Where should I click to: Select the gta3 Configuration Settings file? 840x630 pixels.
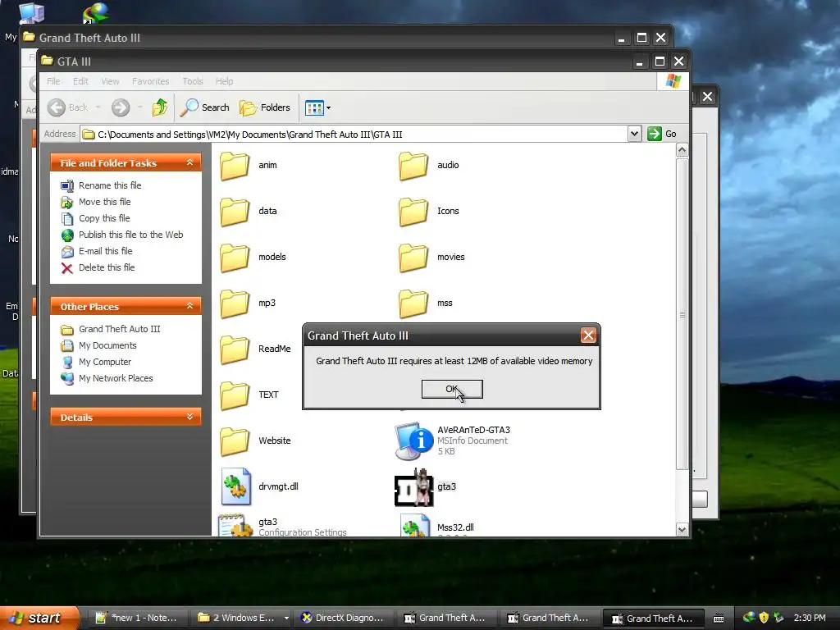coord(282,526)
